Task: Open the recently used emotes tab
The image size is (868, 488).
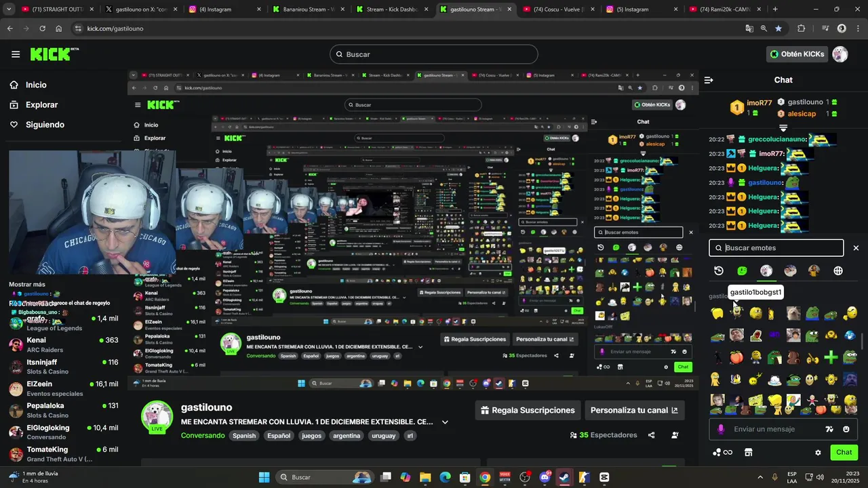Action: (719, 270)
